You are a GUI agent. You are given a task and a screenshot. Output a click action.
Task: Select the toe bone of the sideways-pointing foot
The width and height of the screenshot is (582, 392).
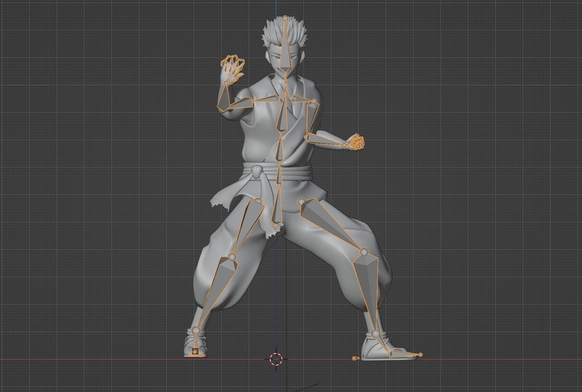[x=405, y=354]
